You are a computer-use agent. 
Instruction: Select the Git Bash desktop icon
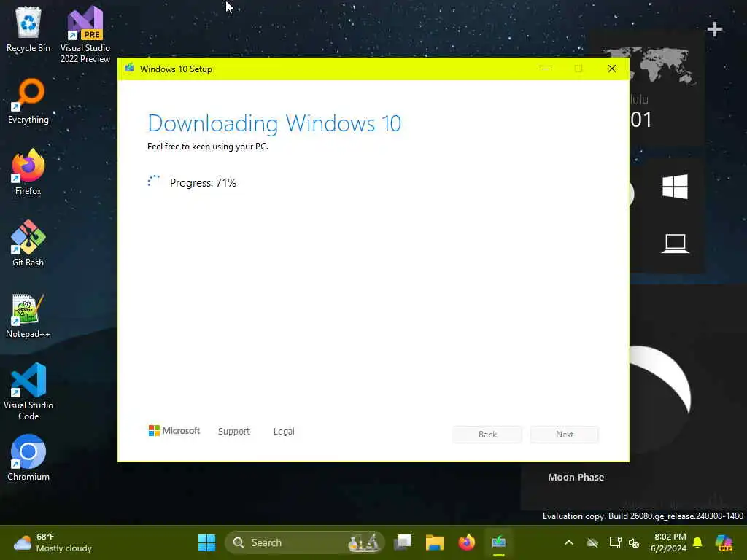[28, 244]
